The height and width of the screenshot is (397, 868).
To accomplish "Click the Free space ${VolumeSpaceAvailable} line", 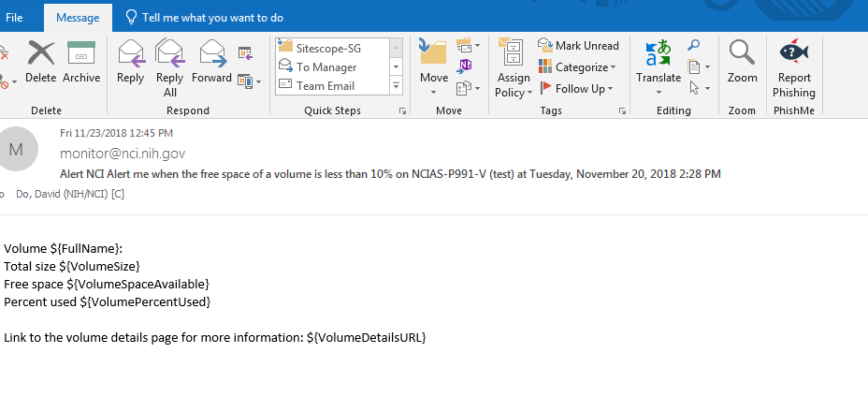I will (x=107, y=284).
